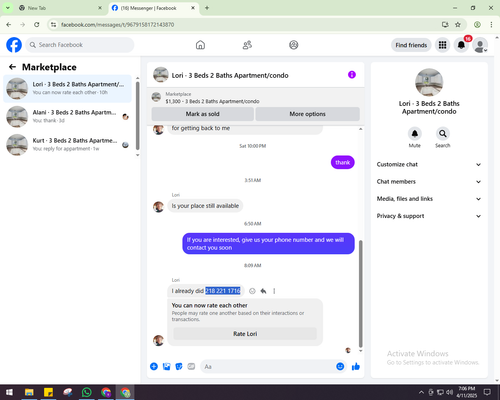Bookmark this page with the star icon

click(x=458, y=24)
